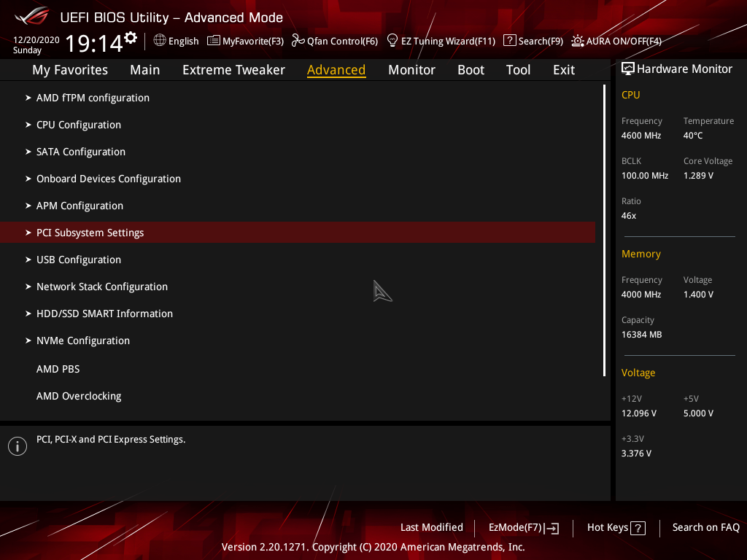Open Search(F9)
Screen dimensions: 747x560
(541, 42)
